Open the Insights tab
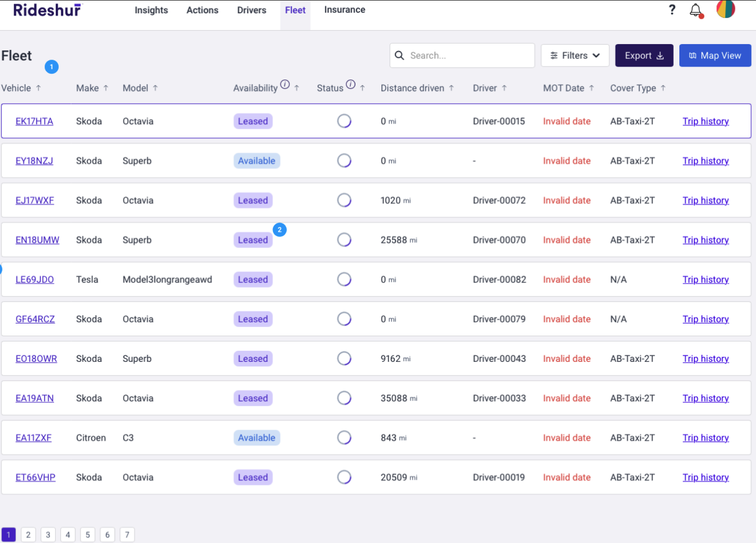756x543 pixels. pyautogui.click(x=151, y=10)
